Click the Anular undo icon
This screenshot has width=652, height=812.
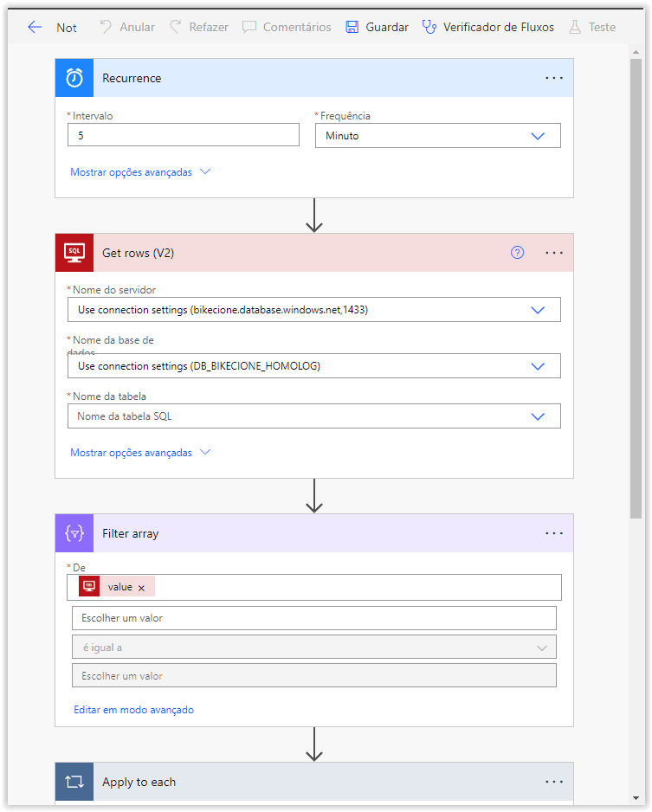coord(106,27)
